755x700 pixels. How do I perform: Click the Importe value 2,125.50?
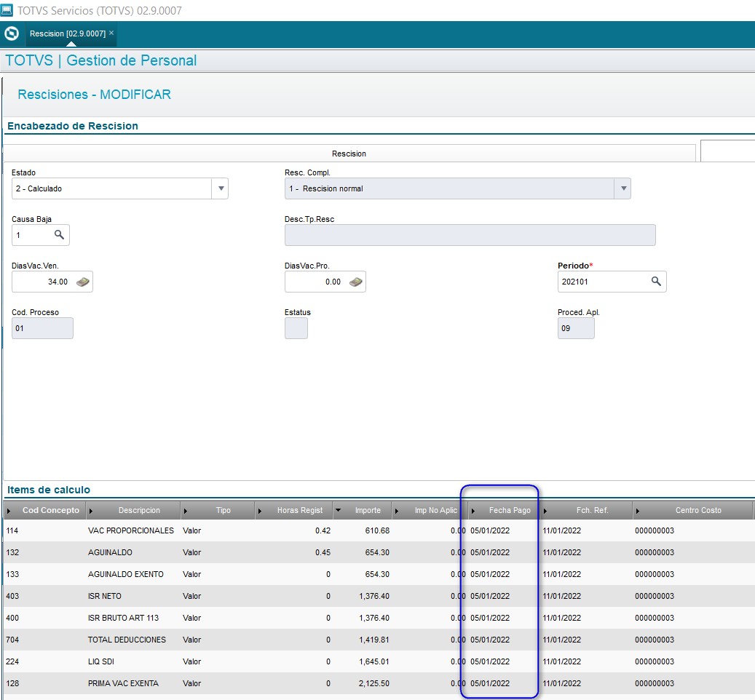[374, 683]
